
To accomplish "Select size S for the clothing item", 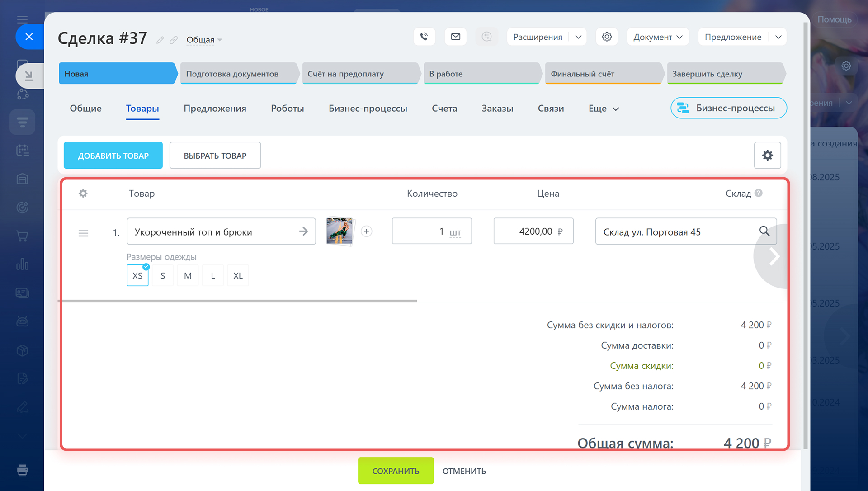I will [163, 276].
